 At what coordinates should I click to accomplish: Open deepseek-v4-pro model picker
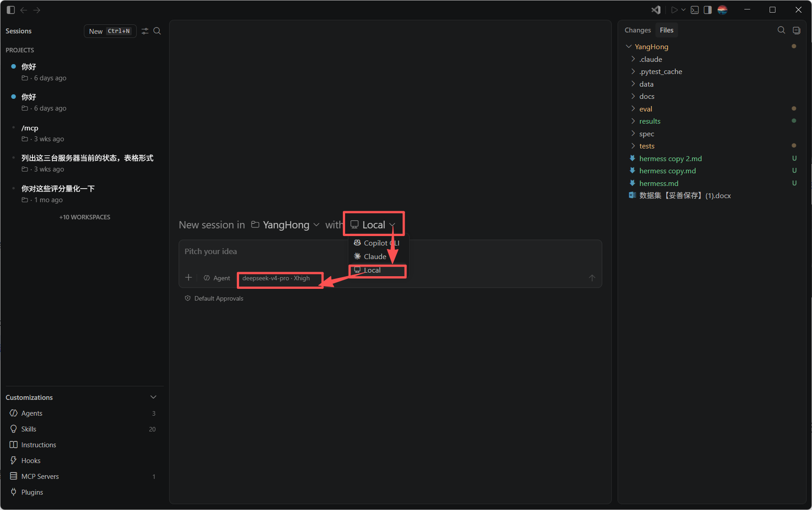pyautogui.click(x=276, y=278)
